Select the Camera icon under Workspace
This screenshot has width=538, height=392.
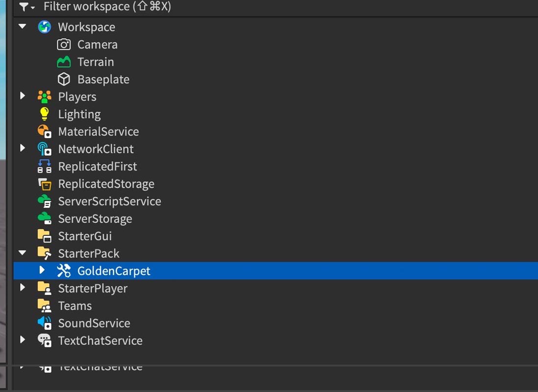tap(64, 45)
